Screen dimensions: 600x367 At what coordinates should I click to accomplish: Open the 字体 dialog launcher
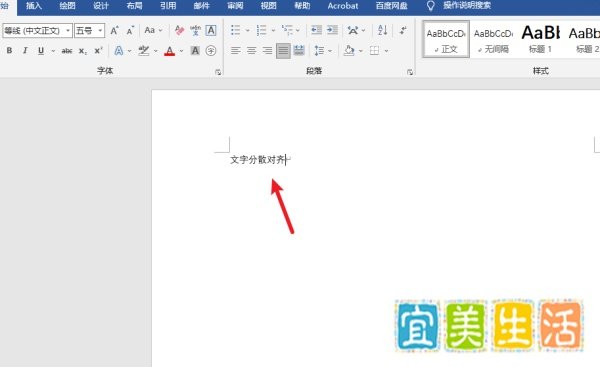point(218,72)
